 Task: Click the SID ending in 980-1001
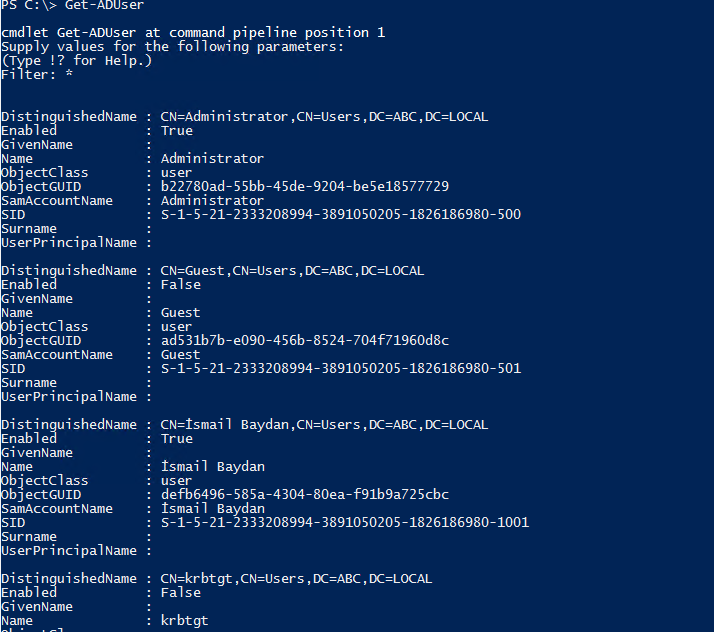pos(345,522)
